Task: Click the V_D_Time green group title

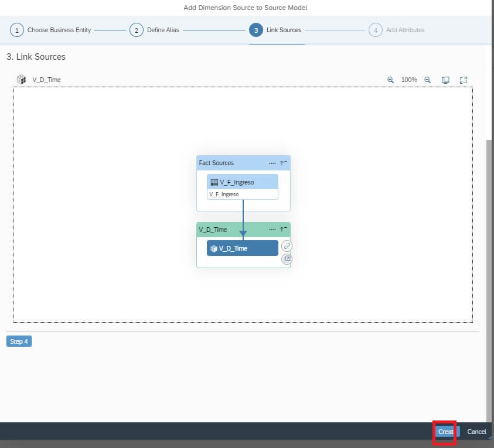Action: pos(213,230)
